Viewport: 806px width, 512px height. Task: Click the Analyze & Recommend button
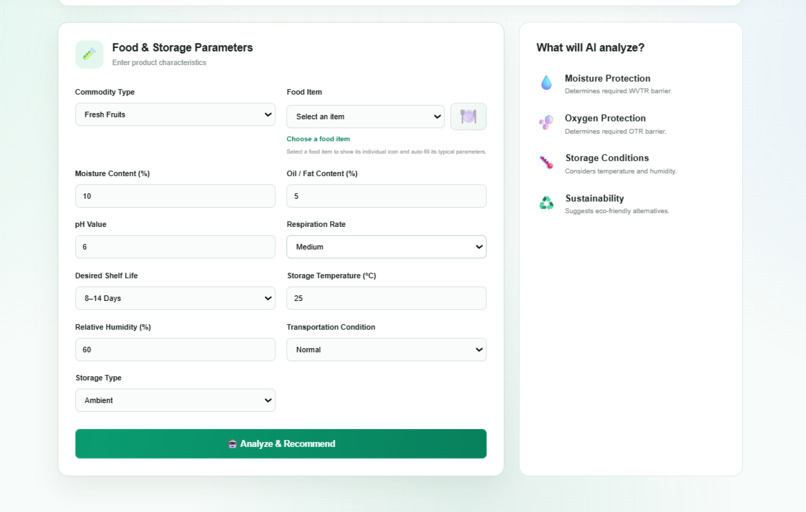click(281, 444)
